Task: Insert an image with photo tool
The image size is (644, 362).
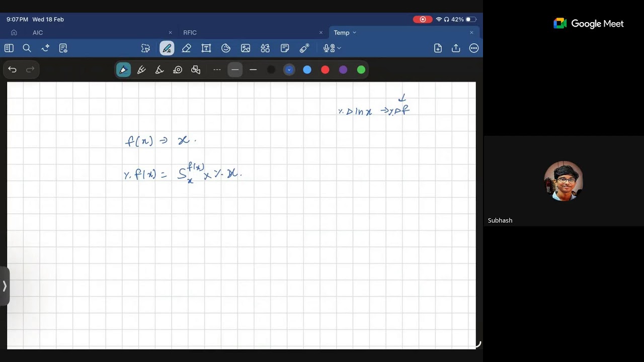Action: point(246,48)
